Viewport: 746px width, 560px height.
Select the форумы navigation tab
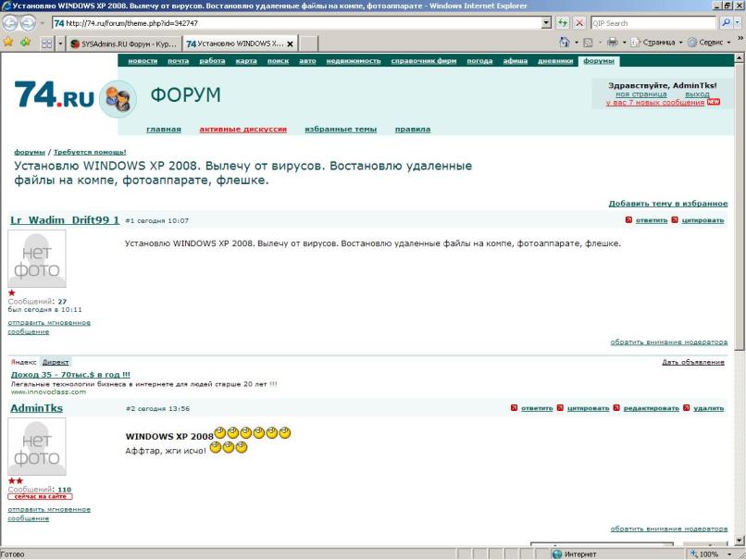599,61
